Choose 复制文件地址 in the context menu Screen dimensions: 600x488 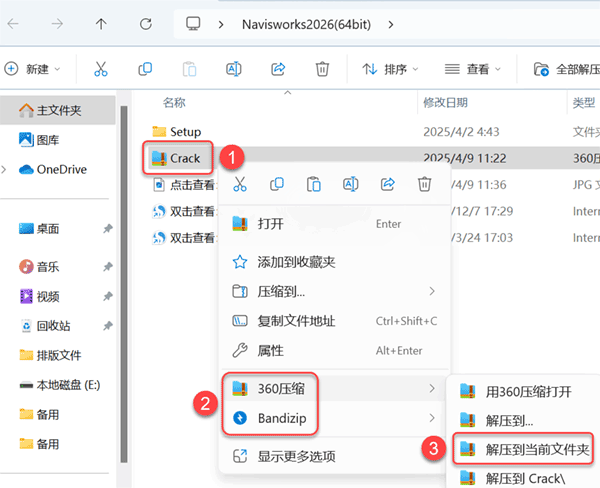click(x=335, y=321)
